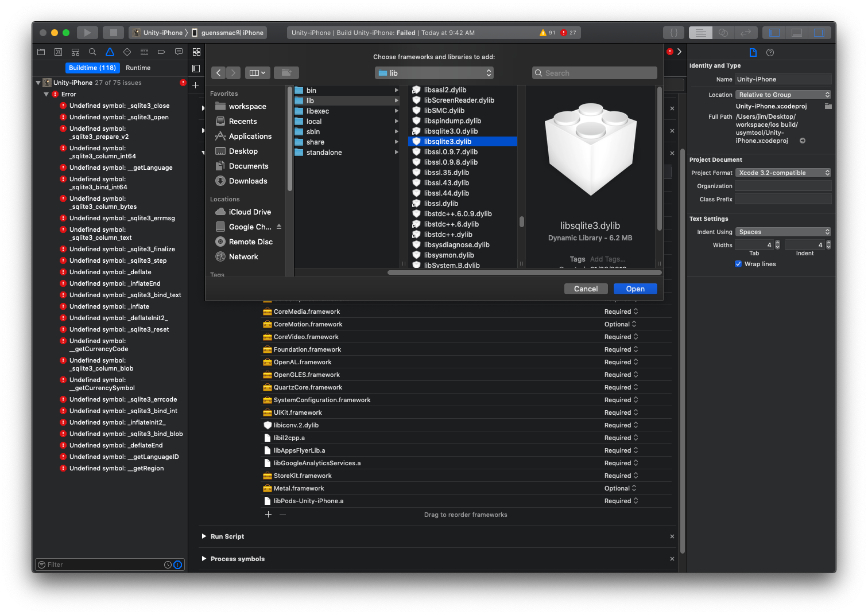Open the Indent Using Spaces dropdown

click(784, 232)
